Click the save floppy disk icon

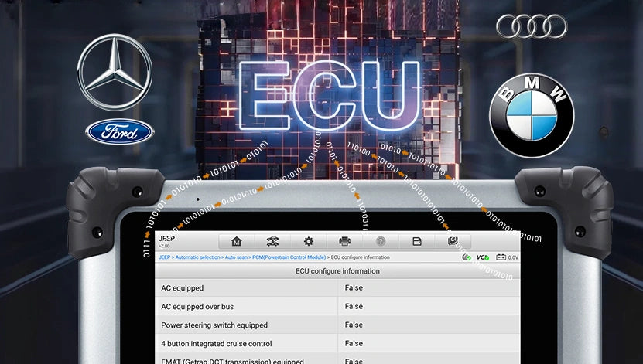coord(417,242)
